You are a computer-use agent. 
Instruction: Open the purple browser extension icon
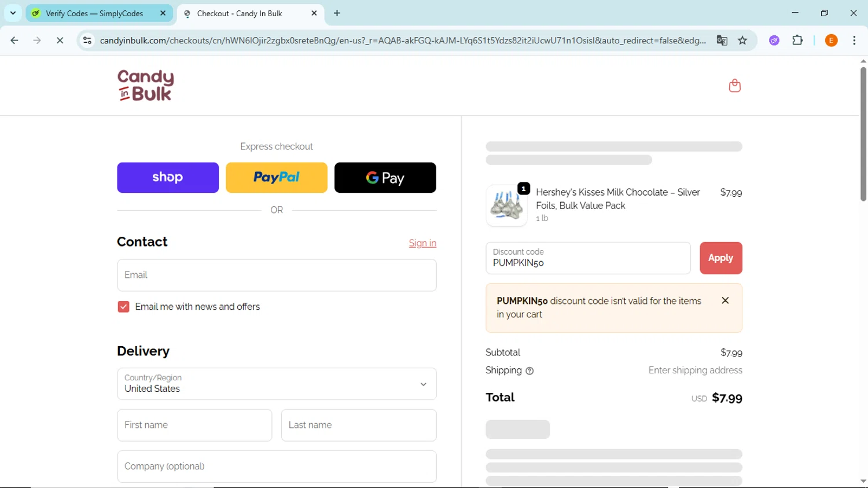click(774, 41)
